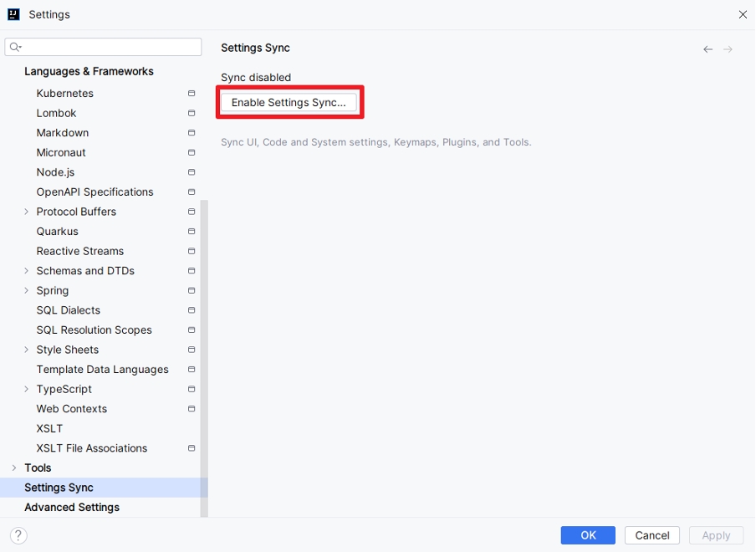Click the forward navigation arrow
Image resolution: width=756 pixels, height=552 pixels.
(x=728, y=49)
